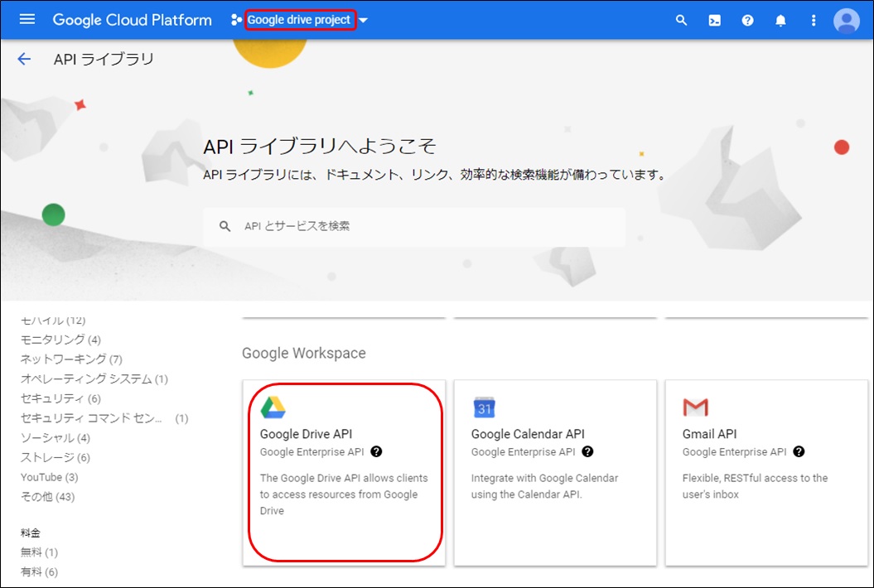The width and height of the screenshot is (874, 588).
Task: Open the search icon in the top bar
Action: 681,20
